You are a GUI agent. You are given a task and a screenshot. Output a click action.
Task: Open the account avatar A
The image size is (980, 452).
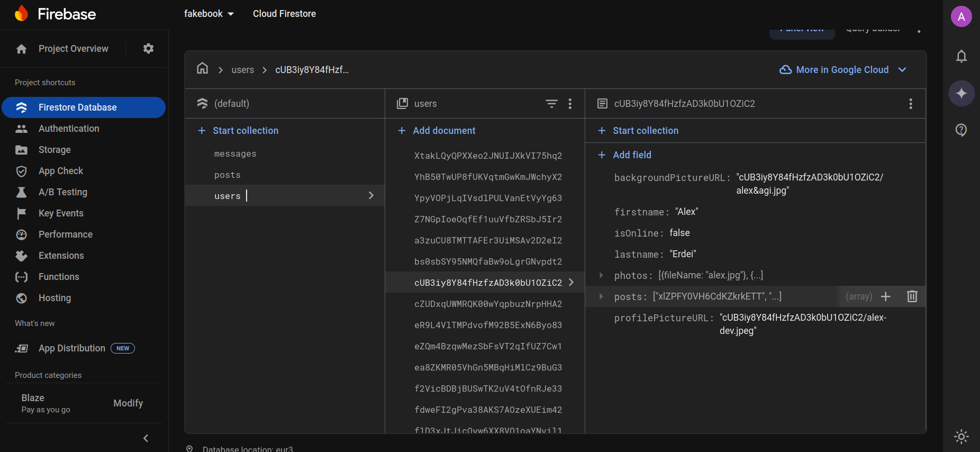[x=961, y=16]
